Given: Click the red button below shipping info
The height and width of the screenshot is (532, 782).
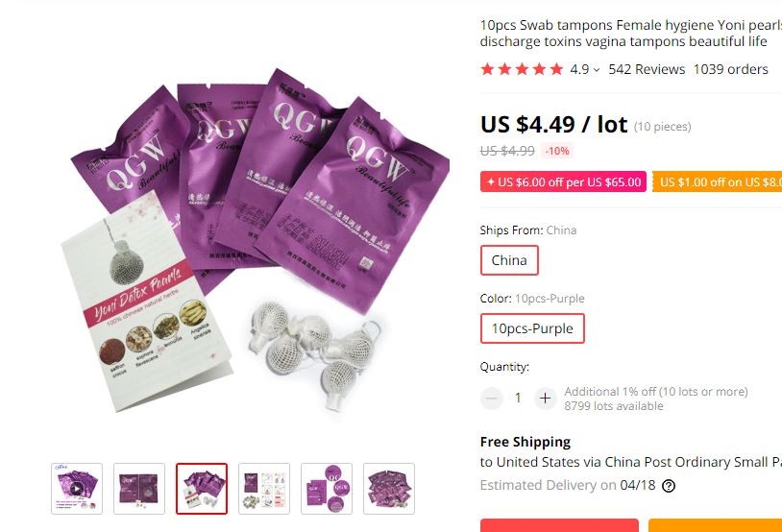Looking at the screenshot, I should pyautogui.click(x=559, y=525).
